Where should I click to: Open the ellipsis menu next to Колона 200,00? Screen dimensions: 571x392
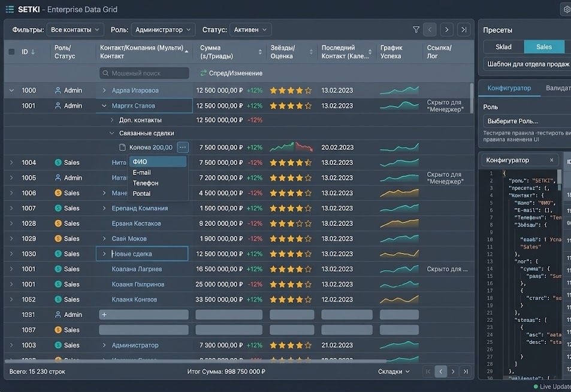coord(182,147)
